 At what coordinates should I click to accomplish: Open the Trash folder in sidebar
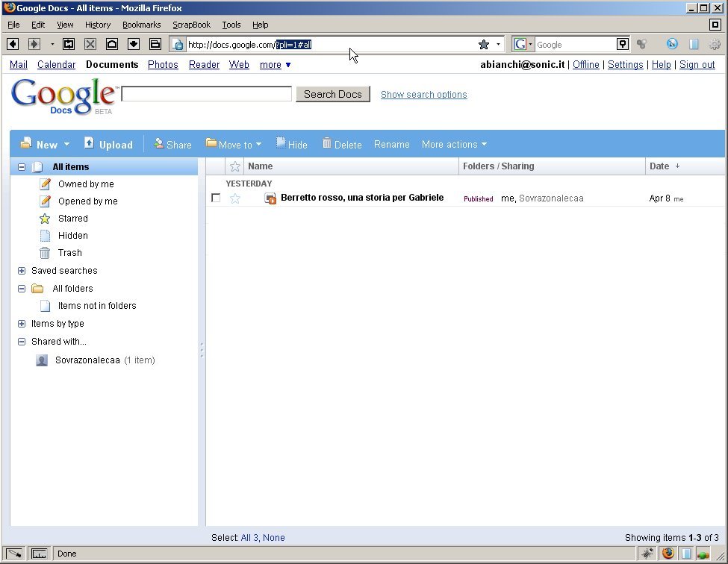click(x=70, y=253)
